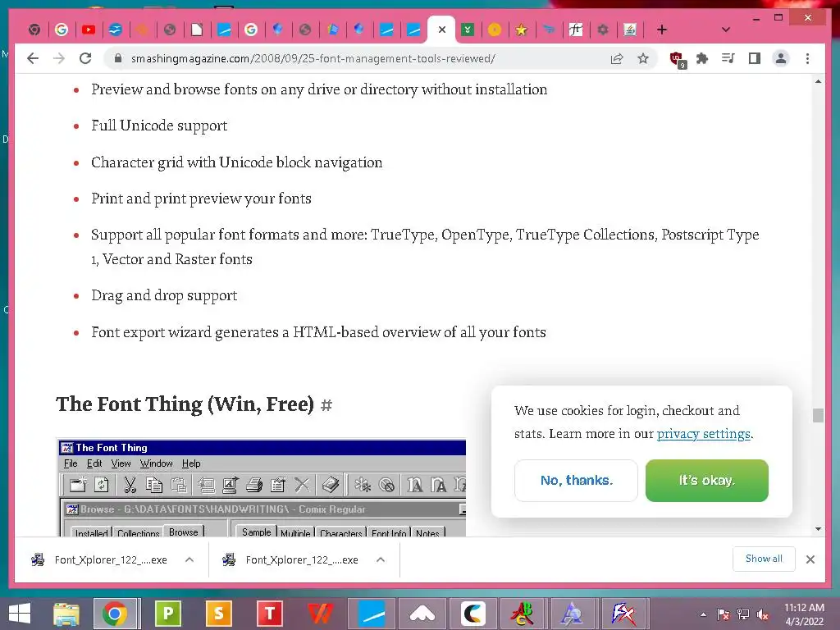Open the blue slash taskbar app
Viewport: 840px width, 630px height.
372,614
